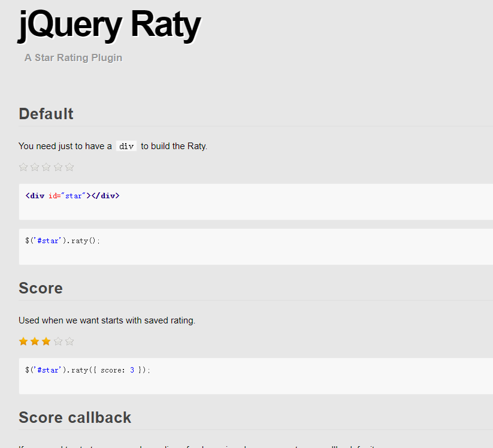Click the $('#star').raty(); code line

coord(62,241)
